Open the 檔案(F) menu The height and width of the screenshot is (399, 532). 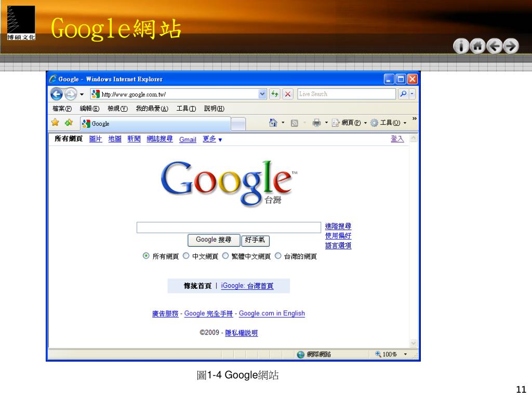62,109
